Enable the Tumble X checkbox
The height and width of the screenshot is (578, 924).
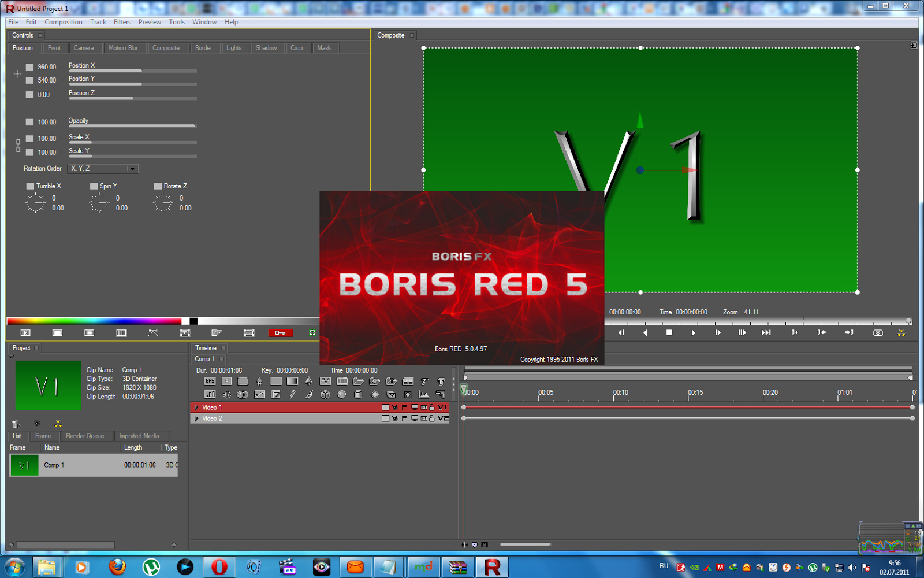point(30,186)
